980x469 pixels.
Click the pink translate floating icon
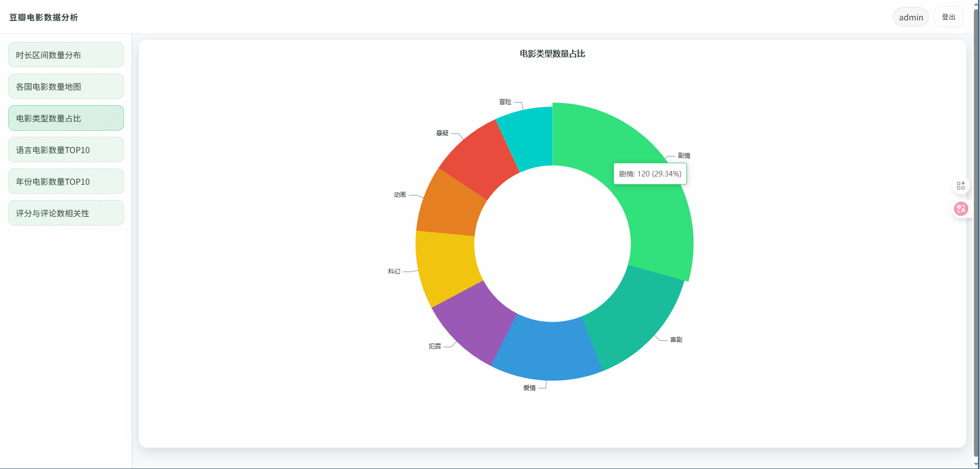(961, 209)
